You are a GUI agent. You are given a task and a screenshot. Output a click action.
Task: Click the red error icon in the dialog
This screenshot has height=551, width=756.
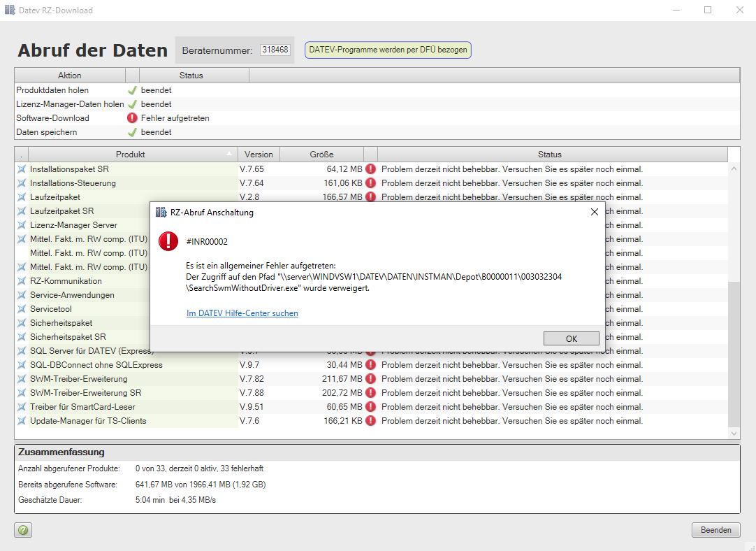[168, 241]
